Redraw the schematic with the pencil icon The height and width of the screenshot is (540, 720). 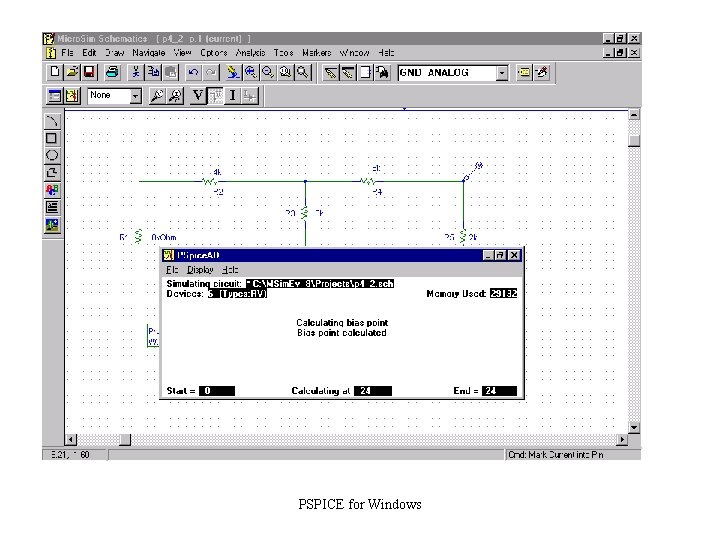coord(233,72)
